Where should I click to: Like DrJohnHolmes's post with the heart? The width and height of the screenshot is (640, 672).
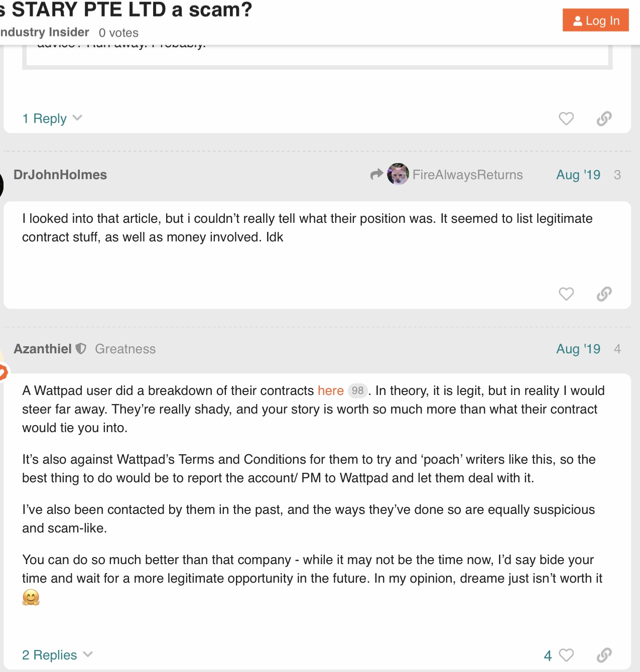(566, 294)
